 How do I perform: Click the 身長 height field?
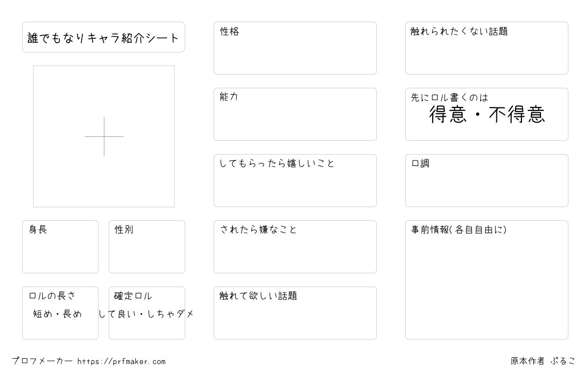click(x=60, y=247)
